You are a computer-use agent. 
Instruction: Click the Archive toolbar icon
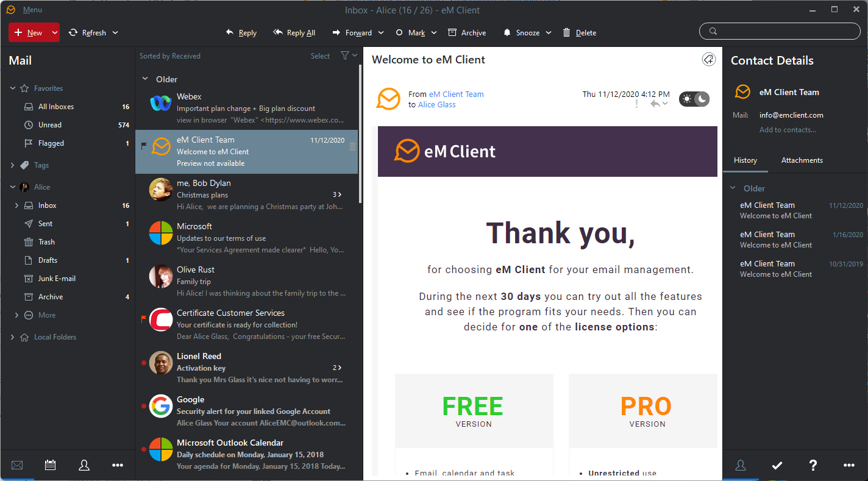point(466,33)
